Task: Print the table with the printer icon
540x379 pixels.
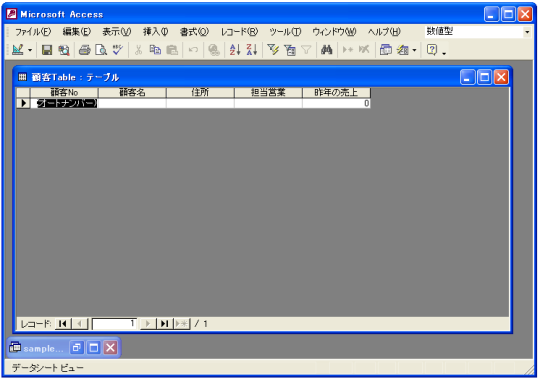Action: (x=84, y=50)
